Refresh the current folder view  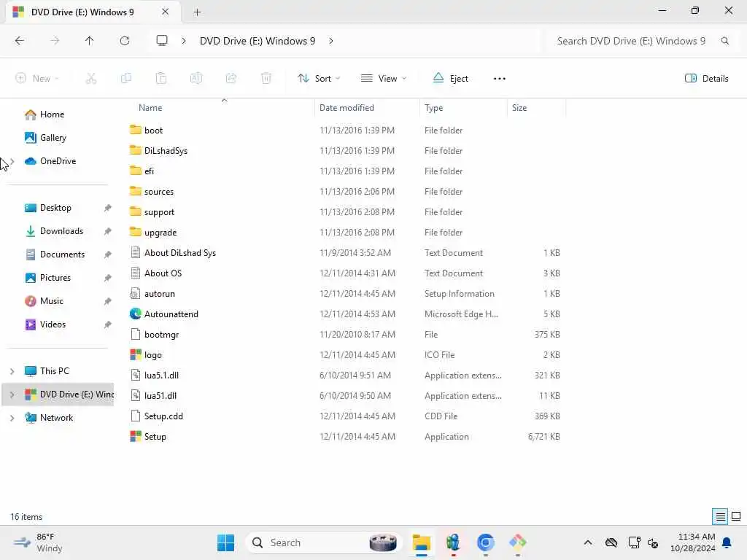click(125, 41)
